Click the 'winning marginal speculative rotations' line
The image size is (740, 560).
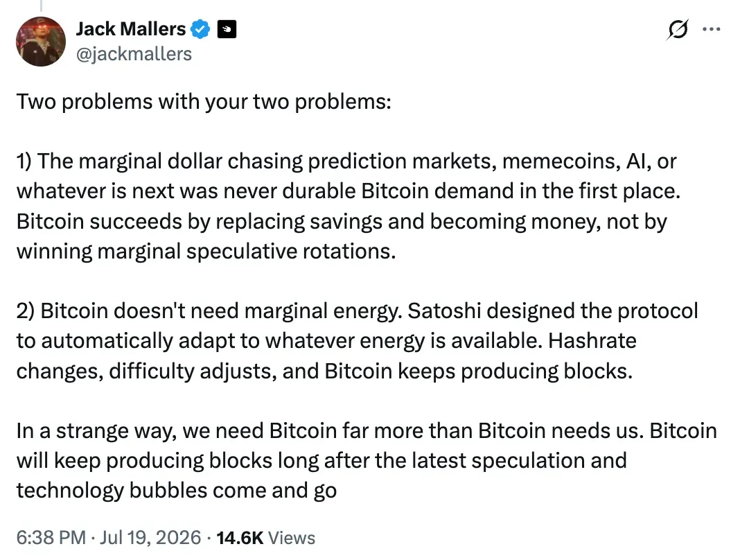pyautogui.click(x=206, y=251)
